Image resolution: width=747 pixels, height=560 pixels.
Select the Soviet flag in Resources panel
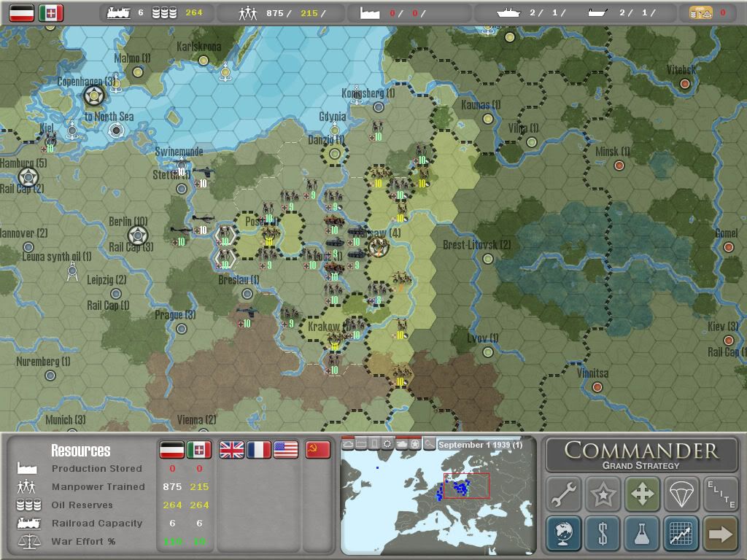[318, 449]
